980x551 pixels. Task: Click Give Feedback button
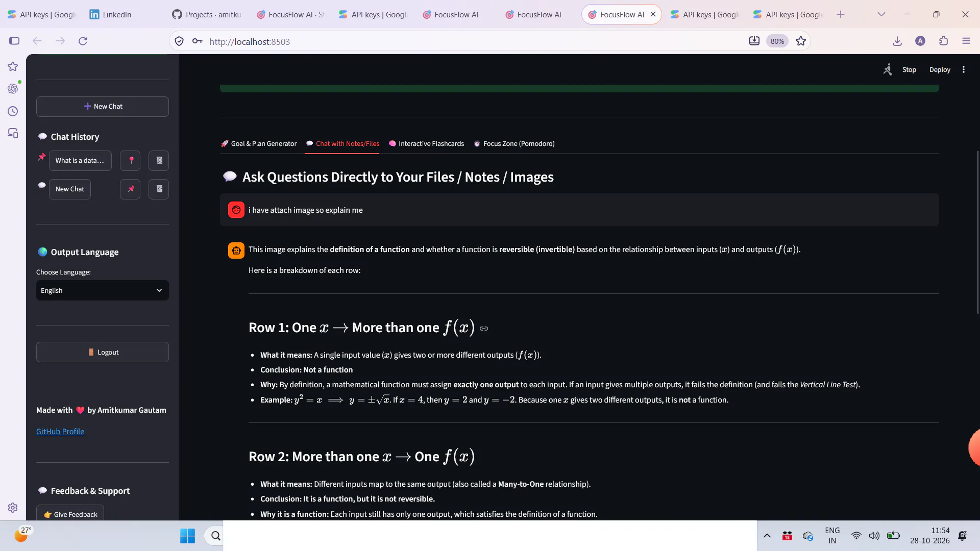click(70, 514)
